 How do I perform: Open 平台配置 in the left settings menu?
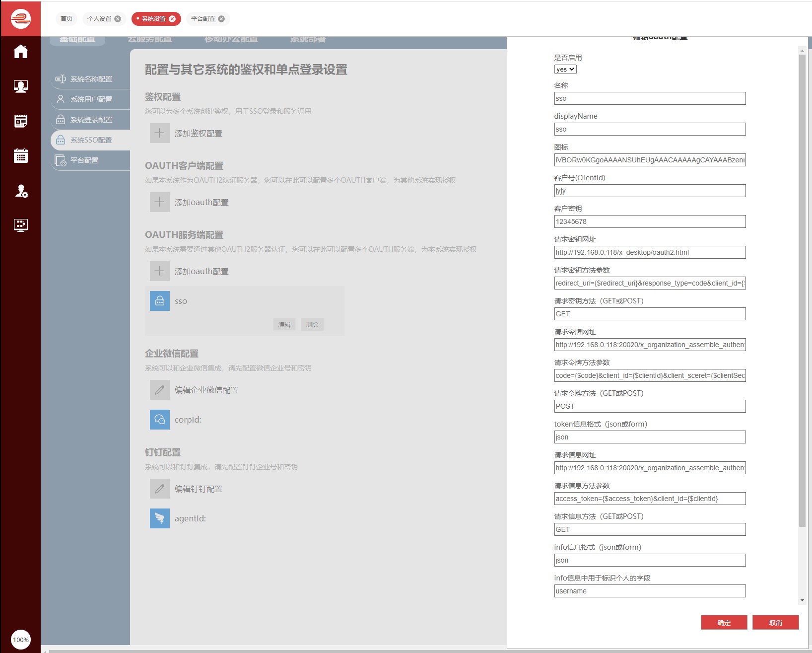[90, 160]
